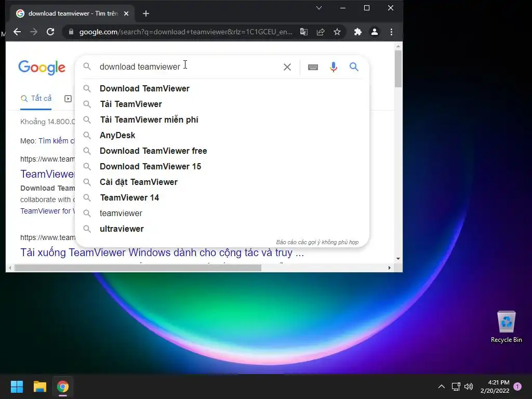Click the magnifier beside ultraviewer suggestion
The image size is (532, 399).
[87, 229]
